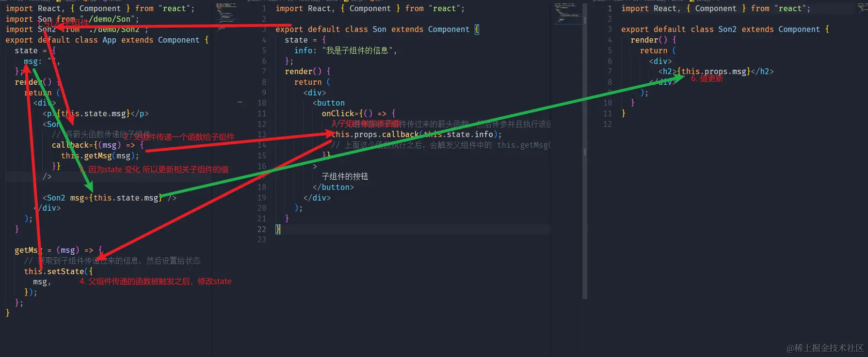Click the Son2 pane's import React line
Image resolution: width=868 pixels, height=357 pixels.
click(716, 8)
